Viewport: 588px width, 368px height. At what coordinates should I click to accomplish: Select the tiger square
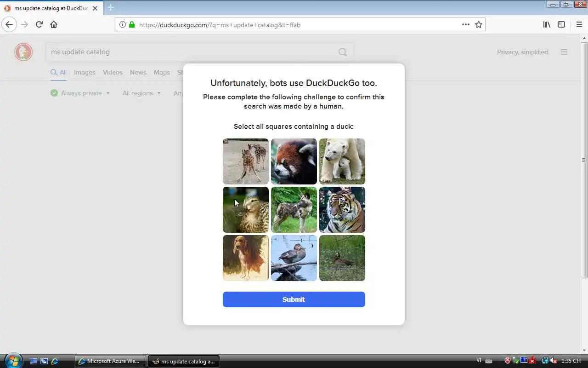point(342,210)
